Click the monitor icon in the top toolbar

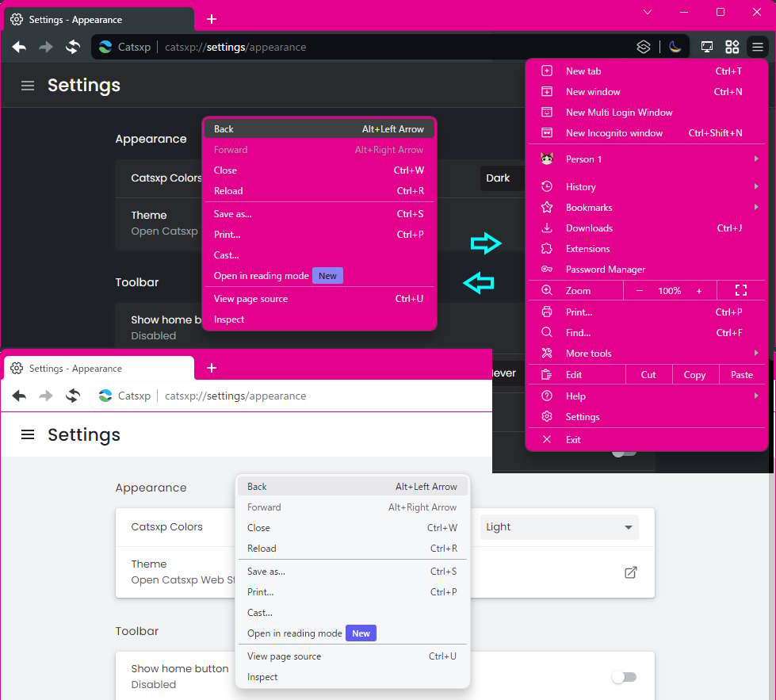point(707,47)
